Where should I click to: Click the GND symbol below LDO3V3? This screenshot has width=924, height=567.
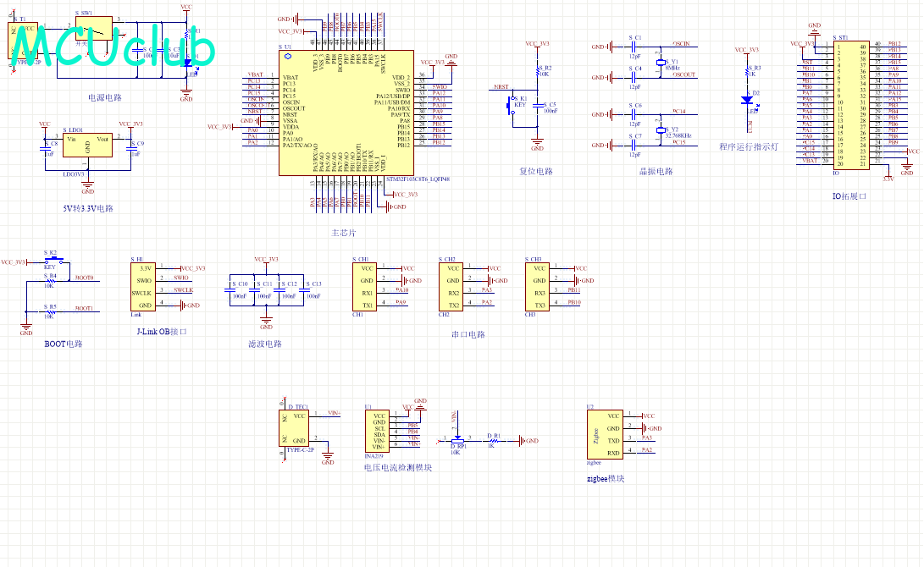coord(88,187)
